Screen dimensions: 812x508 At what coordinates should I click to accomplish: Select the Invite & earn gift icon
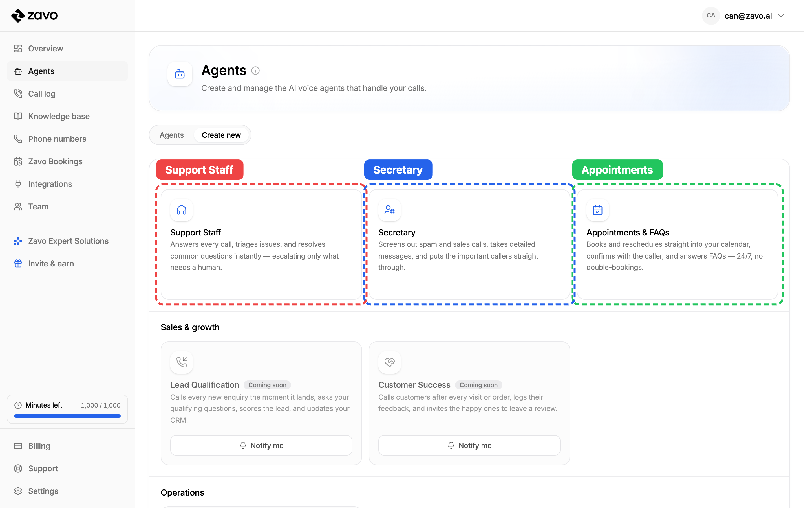point(18,264)
